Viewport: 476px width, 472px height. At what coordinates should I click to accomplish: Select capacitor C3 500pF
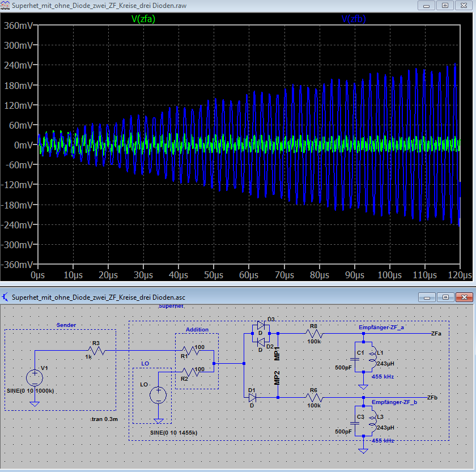(355, 423)
